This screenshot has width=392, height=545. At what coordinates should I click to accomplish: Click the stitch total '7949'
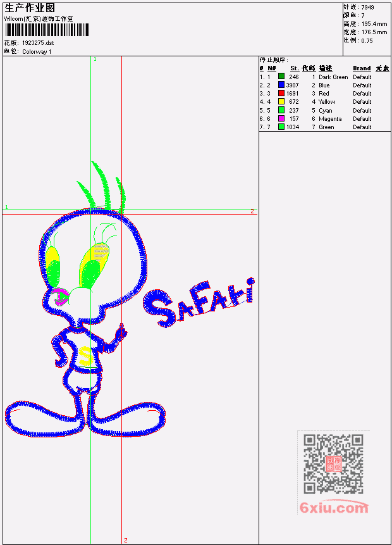[x=367, y=7]
